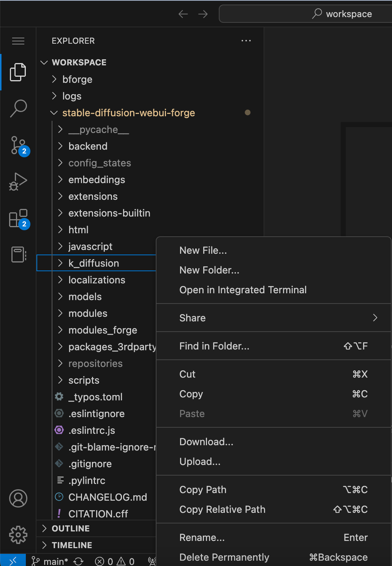Click the errors and warnings counter
The height and width of the screenshot is (566, 392).
pos(115,561)
